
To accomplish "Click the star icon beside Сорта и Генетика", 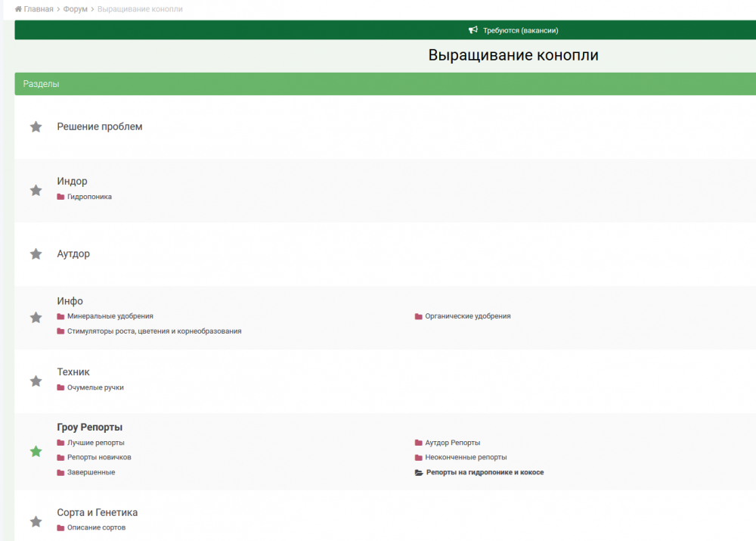I will click(x=36, y=521).
